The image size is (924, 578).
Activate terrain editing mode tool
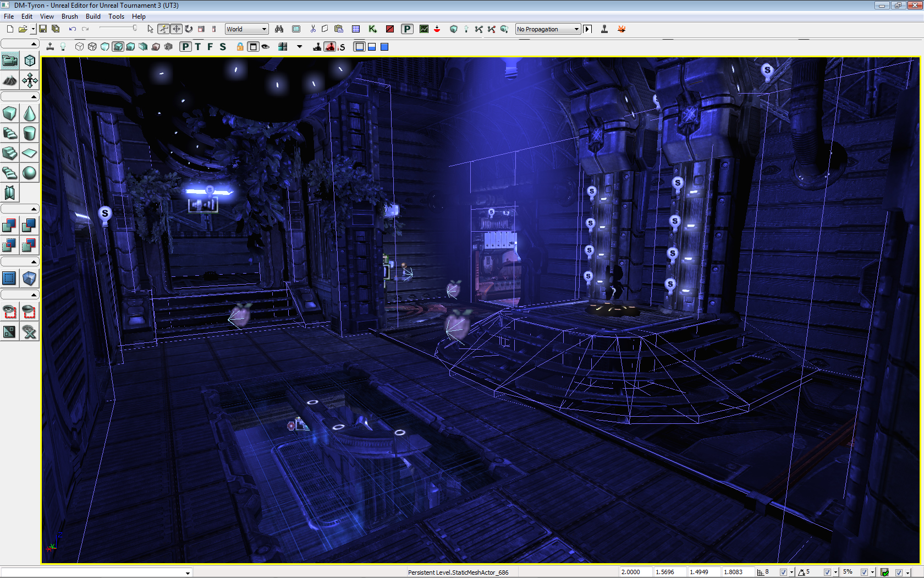[10, 80]
